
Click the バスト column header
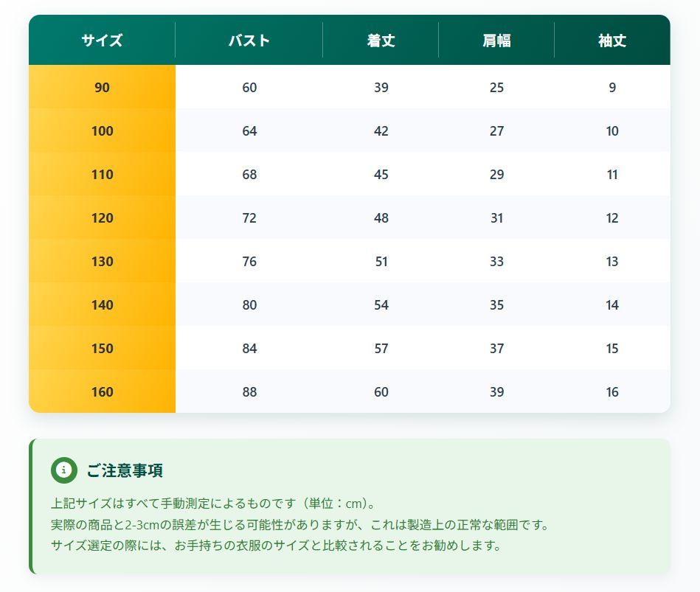(x=249, y=41)
